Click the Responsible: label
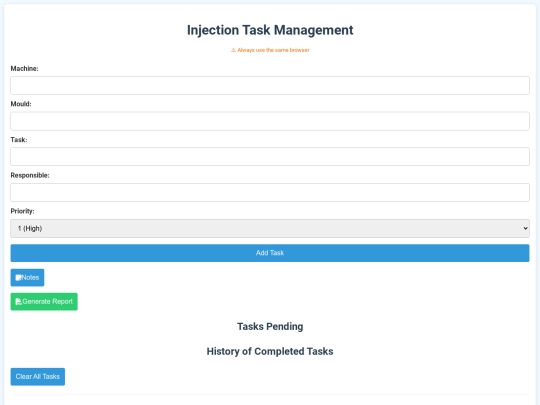 30,175
